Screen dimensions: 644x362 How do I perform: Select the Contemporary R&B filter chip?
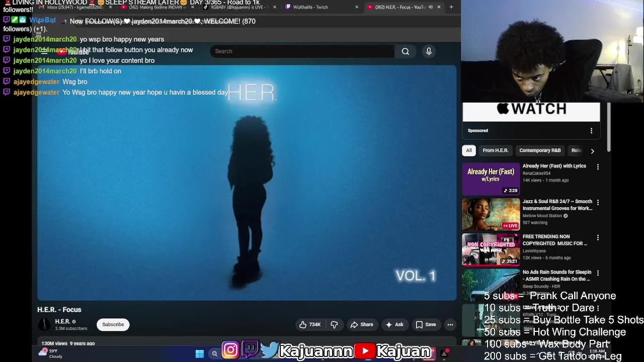pos(540,150)
